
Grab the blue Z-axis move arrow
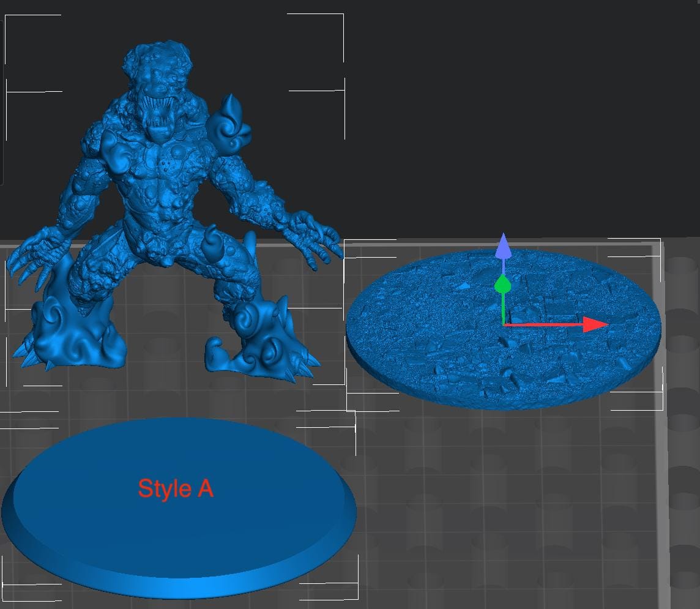[x=503, y=245]
